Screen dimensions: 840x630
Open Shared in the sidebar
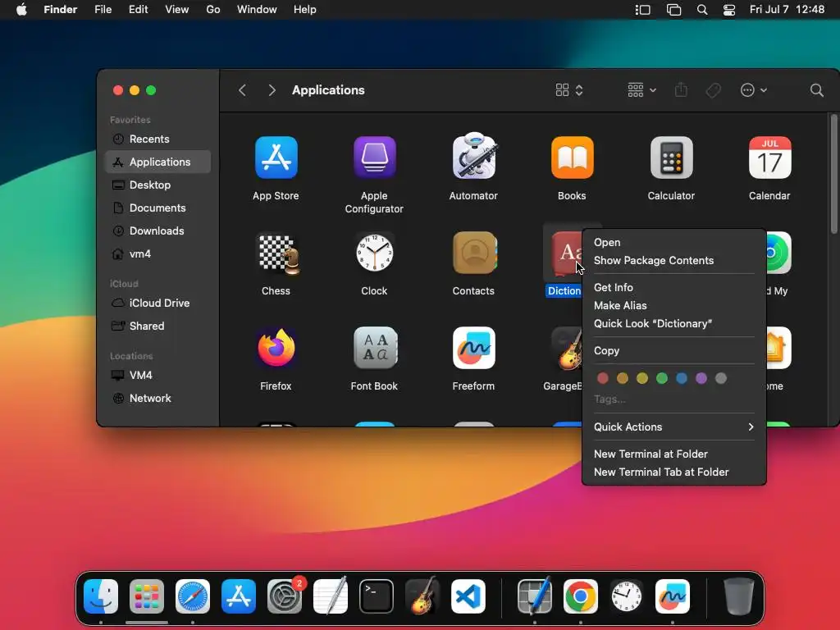pos(158,326)
